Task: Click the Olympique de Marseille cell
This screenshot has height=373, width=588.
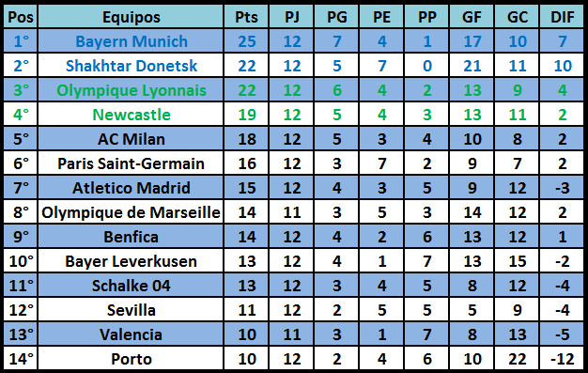Action: (x=131, y=212)
